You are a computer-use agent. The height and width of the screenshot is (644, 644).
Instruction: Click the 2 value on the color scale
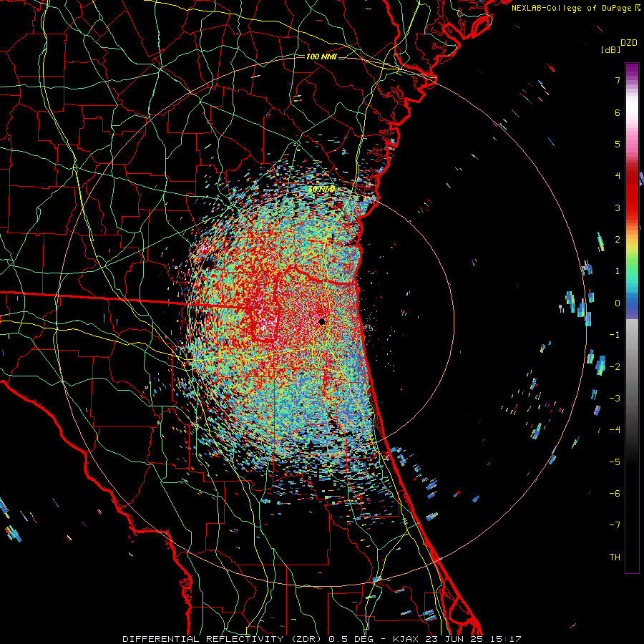point(618,240)
